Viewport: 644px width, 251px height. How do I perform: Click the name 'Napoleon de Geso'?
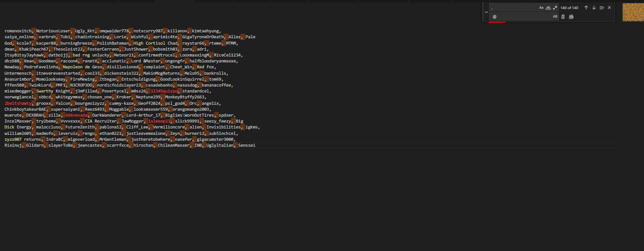[83, 67]
